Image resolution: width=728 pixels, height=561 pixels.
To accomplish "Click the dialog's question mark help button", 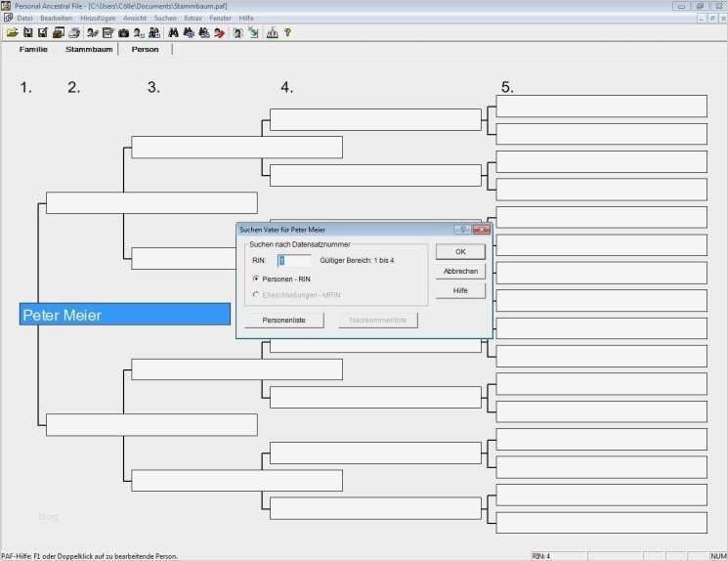I will click(x=462, y=230).
